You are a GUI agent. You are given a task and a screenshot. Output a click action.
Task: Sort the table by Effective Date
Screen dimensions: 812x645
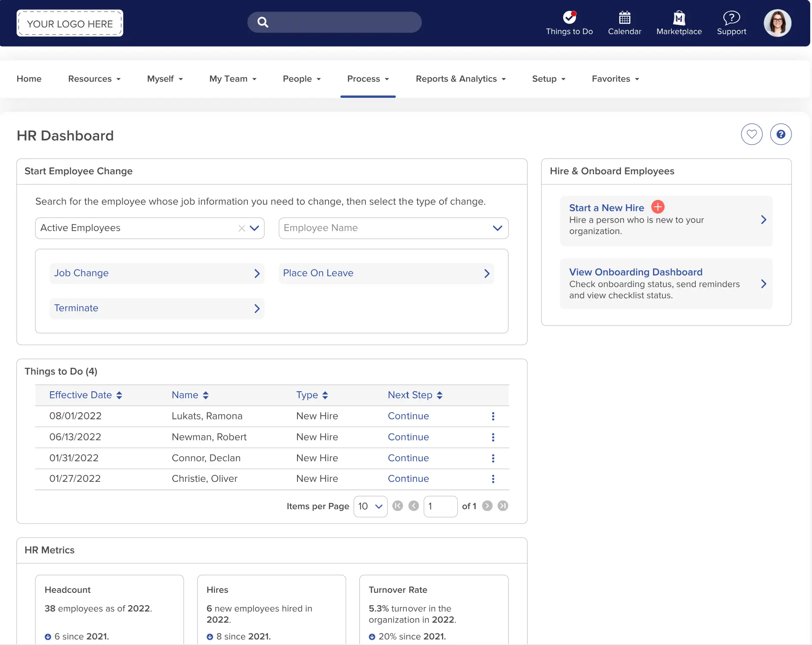(x=85, y=395)
